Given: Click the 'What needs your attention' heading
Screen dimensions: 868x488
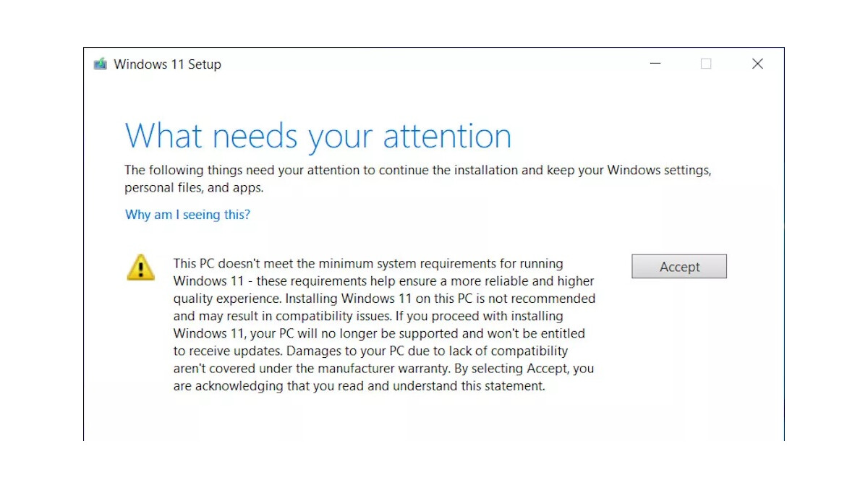Looking at the screenshot, I should 318,135.
